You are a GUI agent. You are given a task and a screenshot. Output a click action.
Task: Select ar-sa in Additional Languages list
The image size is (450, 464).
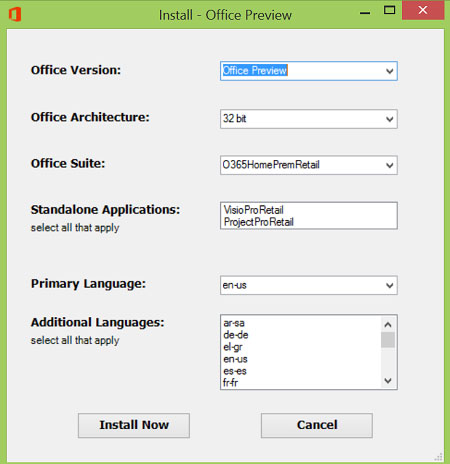point(234,323)
